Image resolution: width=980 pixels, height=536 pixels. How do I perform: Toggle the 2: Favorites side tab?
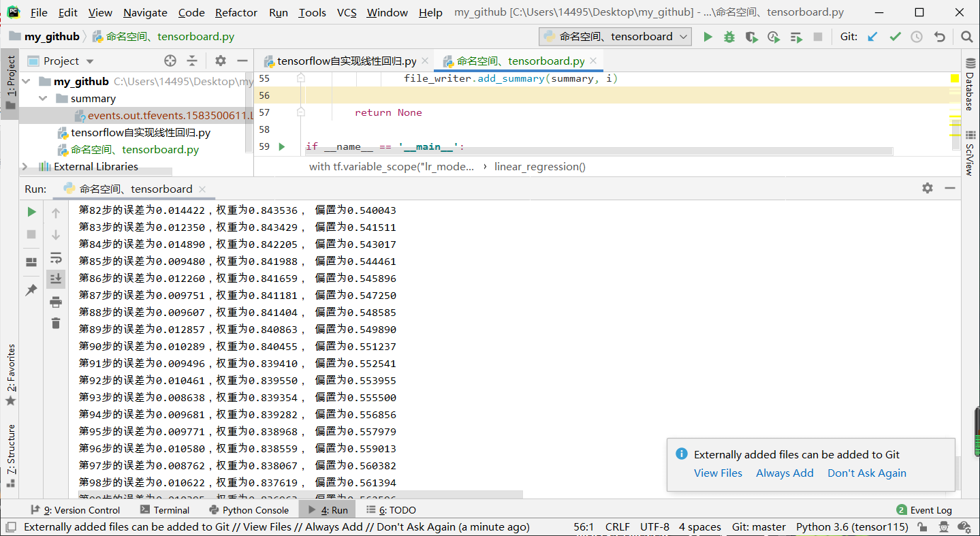pos(10,375)
